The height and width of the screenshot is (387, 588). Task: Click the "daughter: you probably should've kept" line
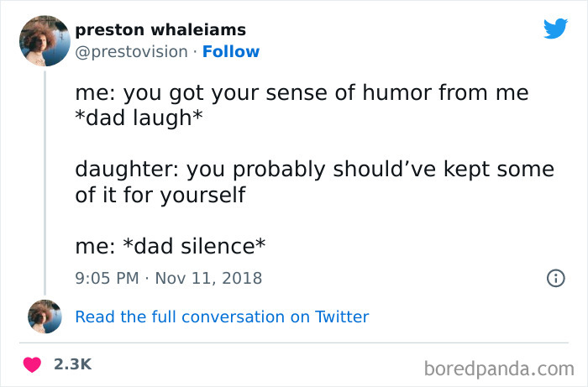pos(314,170)
